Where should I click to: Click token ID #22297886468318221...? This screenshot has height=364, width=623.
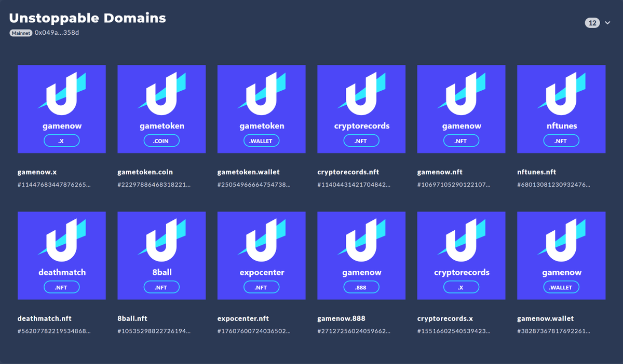[x=154, y=184]
